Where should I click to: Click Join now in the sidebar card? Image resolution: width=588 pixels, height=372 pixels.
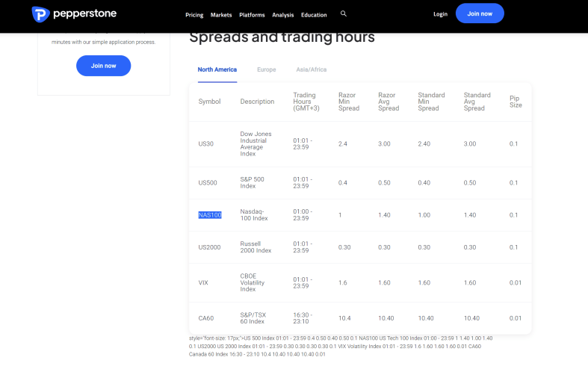point(104,66)
